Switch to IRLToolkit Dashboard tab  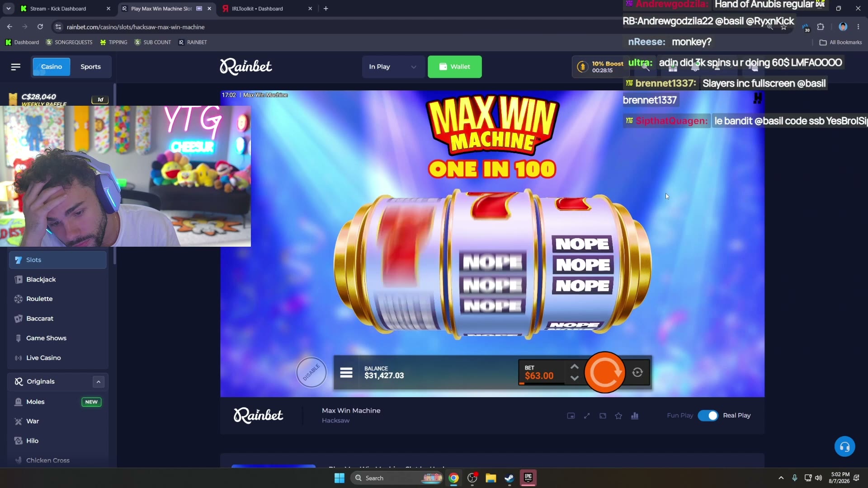pyautogui.click(x=268, y=9)
